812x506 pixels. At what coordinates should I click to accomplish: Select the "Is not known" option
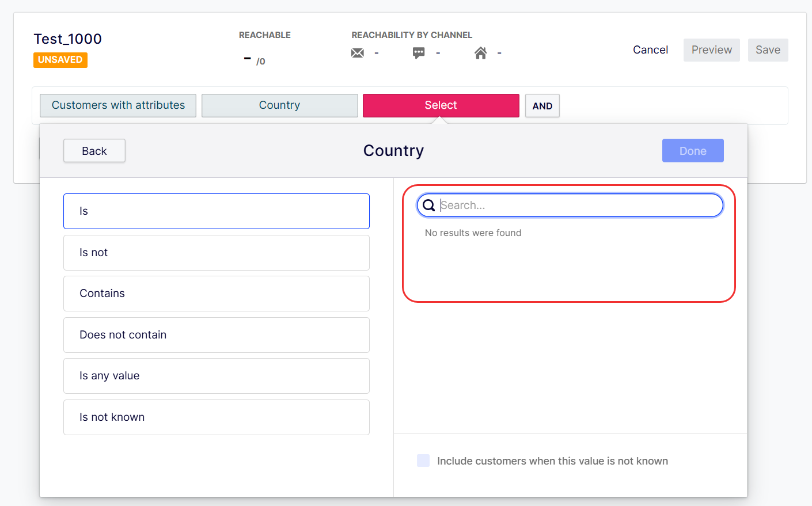click(x=216, y=417)
